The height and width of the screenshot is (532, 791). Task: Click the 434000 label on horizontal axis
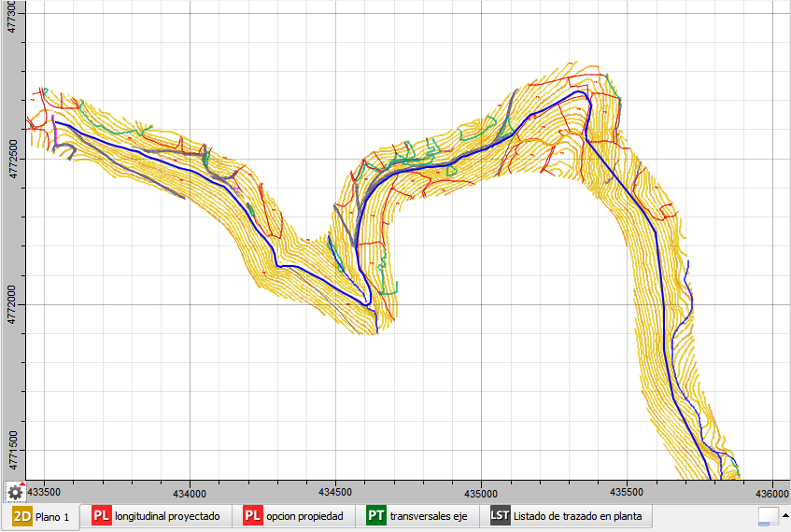(x=191, y=492)
